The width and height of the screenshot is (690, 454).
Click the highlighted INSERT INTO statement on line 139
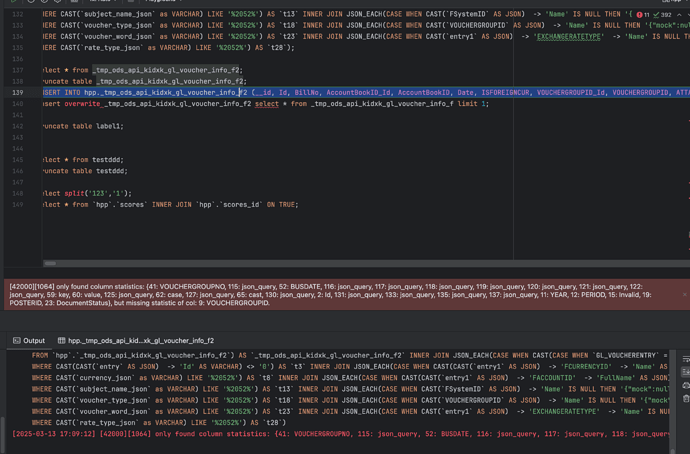(366, 92)
